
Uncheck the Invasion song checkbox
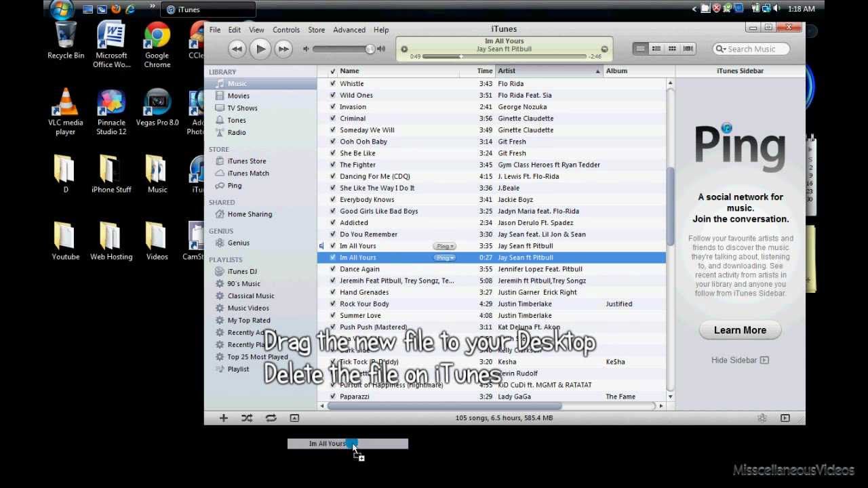332,107
